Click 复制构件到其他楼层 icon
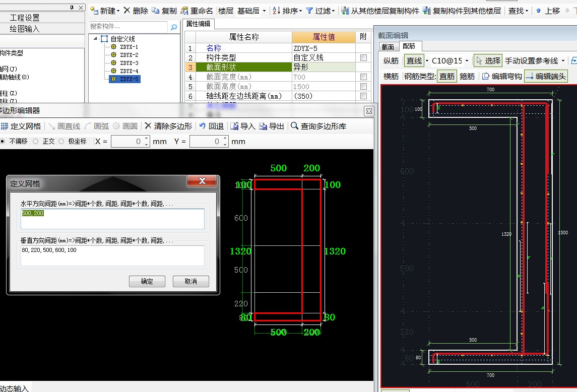The image size is (577, 392). pyautogui.click(x=427, y=11)
